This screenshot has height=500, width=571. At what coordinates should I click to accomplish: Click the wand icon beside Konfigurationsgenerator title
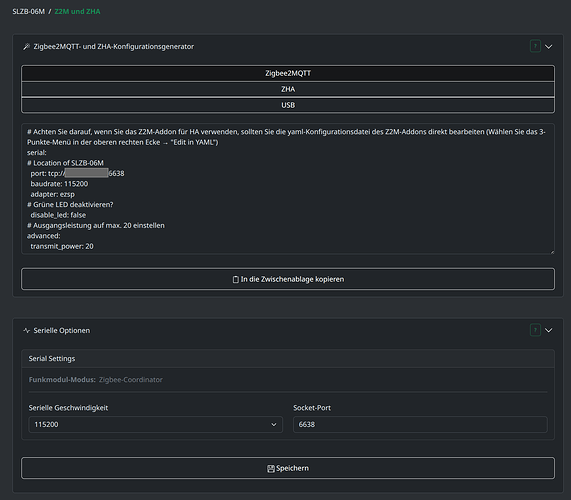coord(26,47)
